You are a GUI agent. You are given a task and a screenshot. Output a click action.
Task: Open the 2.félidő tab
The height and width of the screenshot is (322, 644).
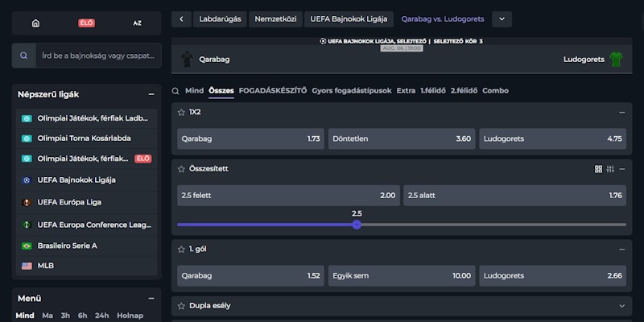pos(464,91)
